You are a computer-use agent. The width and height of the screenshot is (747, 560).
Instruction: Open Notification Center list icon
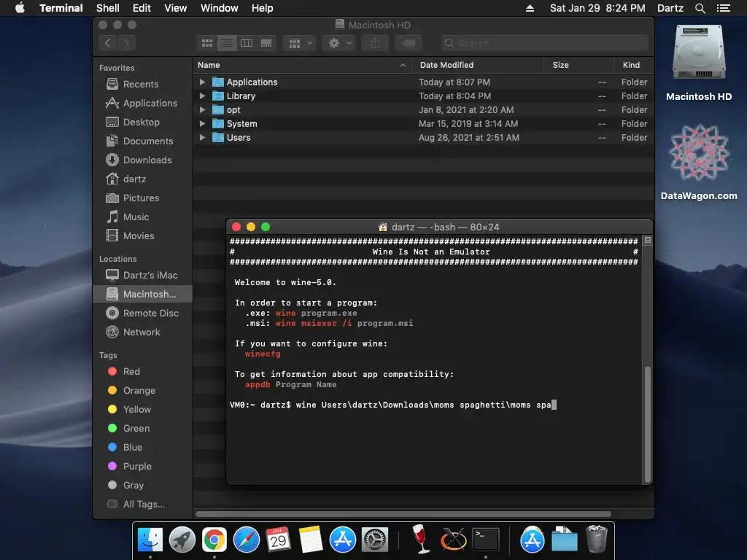click(723, 8)
